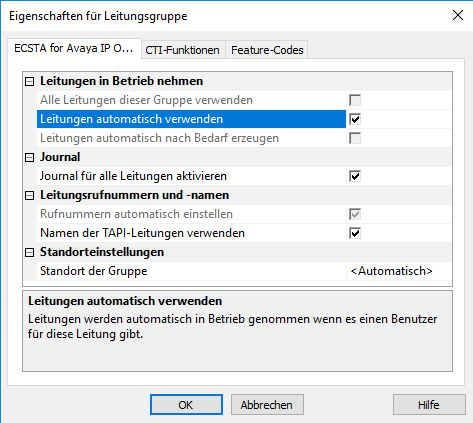The image size is (473, 423).
Task: Toggle Journal für alle Leitungen aktivieren checkbox
Action: [355, 176]
